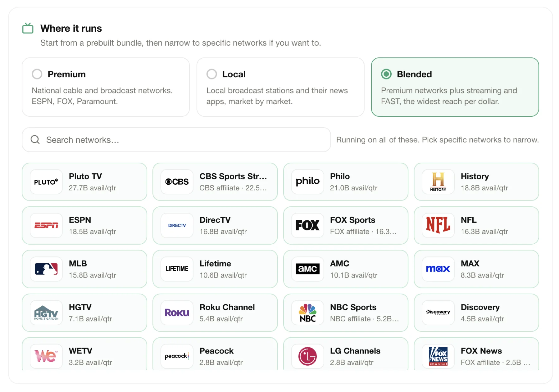Click the MAX logo icon
This screenshot has width=559, height=392.
pos(438,269)
